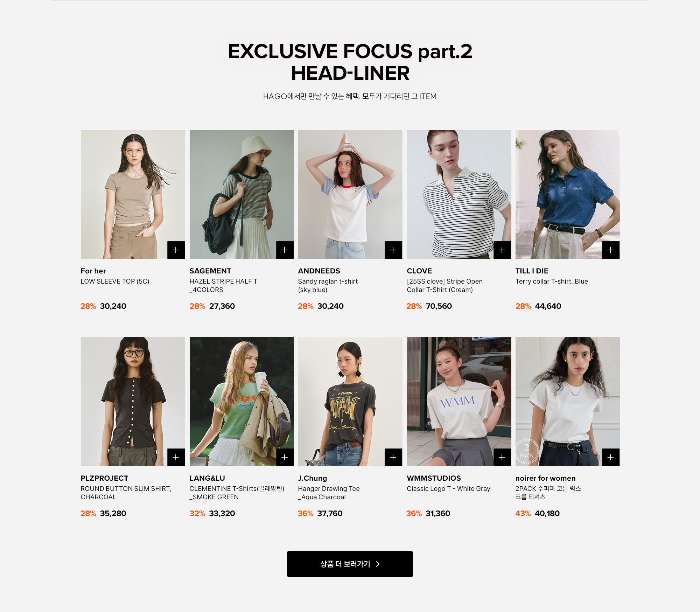
Task: Click plus icon on ANDNEEDS raglan t-shirt image
Action: pos(393,250)
